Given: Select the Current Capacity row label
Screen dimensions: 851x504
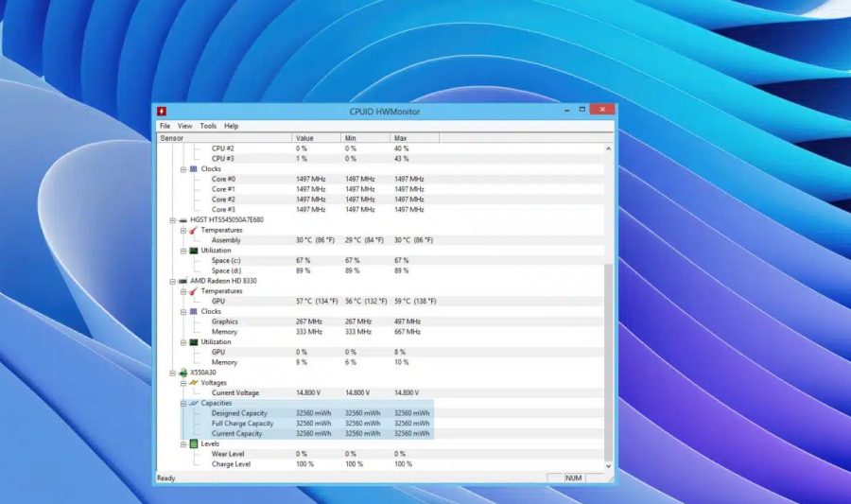Looking at the screenshot, I should [236, 434].
